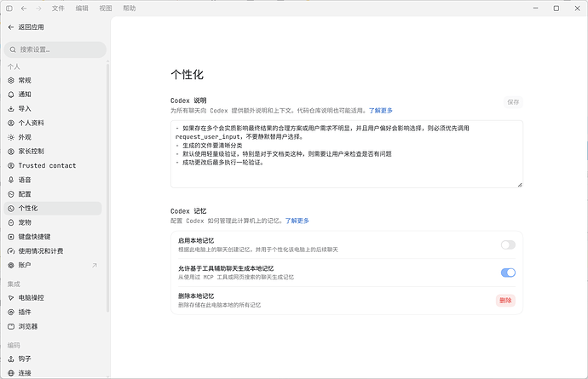The height and width of the screenshot is (379, 588).
Task: Select the 键盘快捷键 sidebar label
Action: click(34, 237)
